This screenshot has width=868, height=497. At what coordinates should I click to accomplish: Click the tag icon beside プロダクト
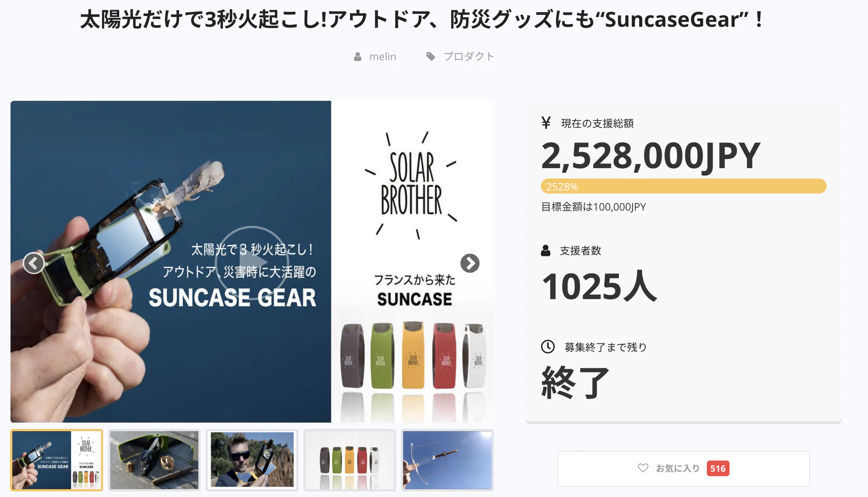[431, 57]
